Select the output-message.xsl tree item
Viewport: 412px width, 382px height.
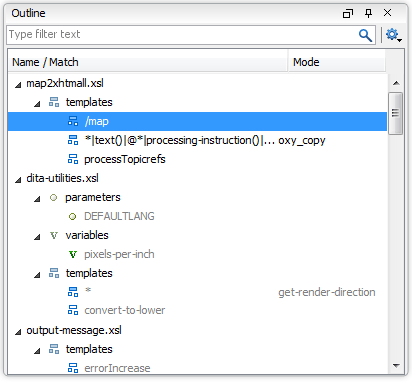pos(74,330)
